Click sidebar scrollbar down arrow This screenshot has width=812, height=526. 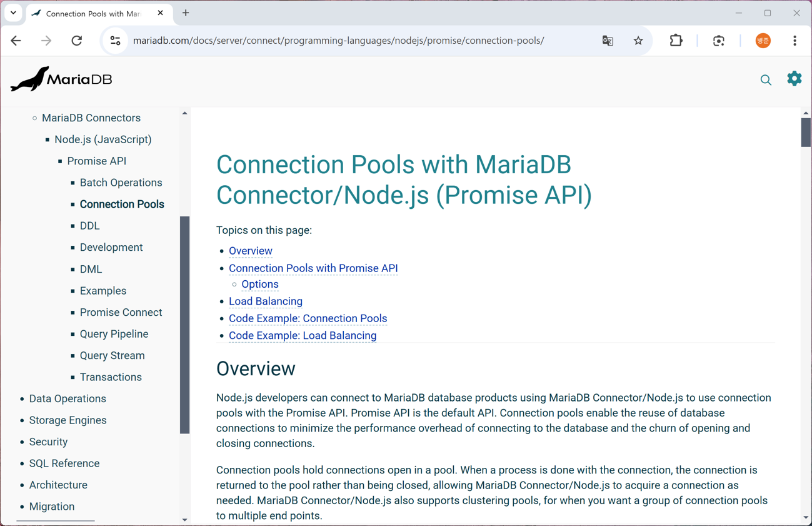click(184, 520)
